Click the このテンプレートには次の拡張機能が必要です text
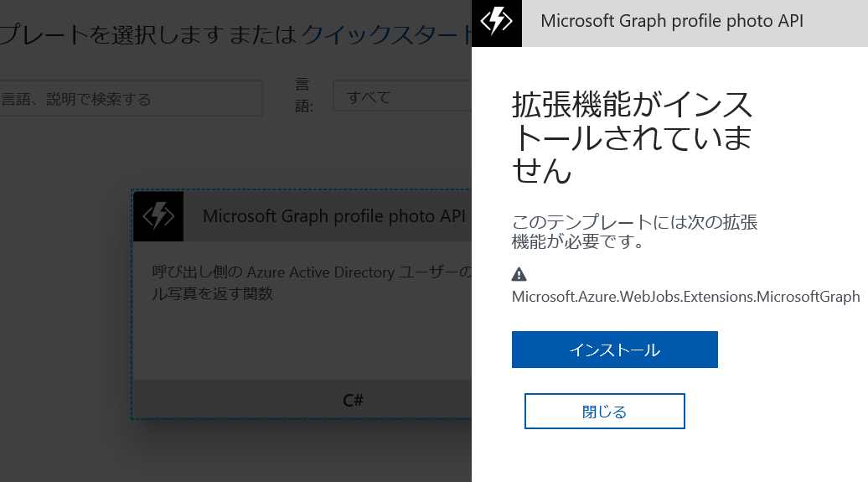Image resolution: width=868 pixels, height=482 pixels. pos(634,231)
